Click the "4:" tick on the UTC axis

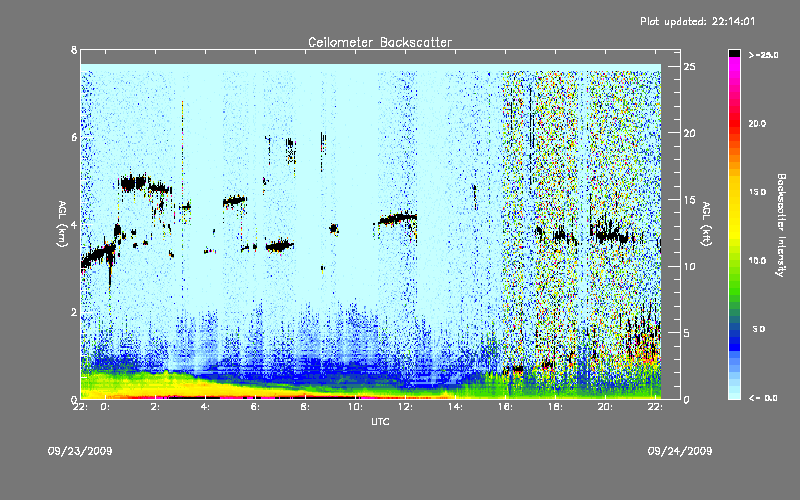(x=205, y=407)
